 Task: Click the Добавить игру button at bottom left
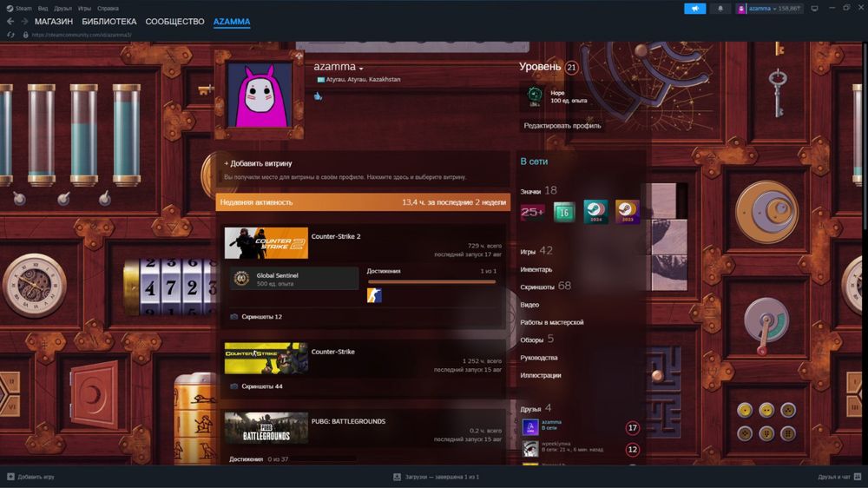tap(30, 477)
